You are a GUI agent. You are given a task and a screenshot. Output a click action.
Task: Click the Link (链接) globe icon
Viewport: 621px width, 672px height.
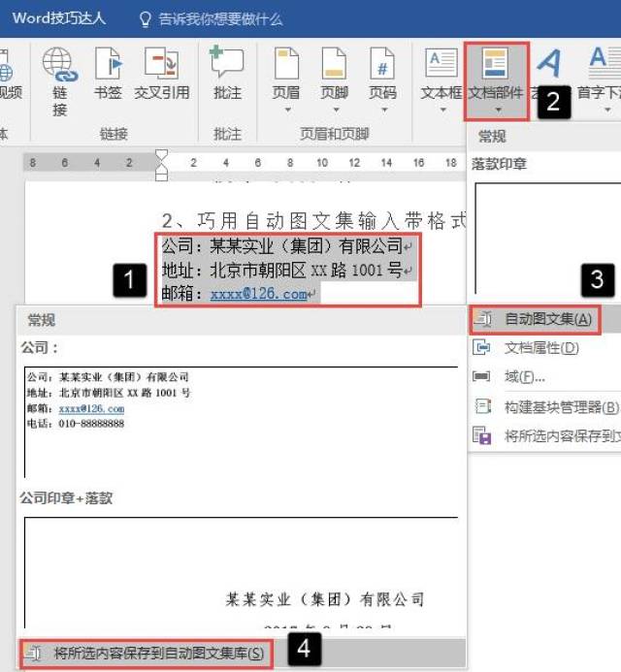pos(59,64)
